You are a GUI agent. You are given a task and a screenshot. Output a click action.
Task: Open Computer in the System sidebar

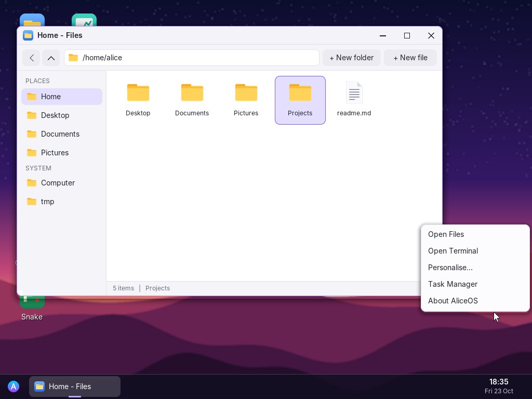pos(62,183)
